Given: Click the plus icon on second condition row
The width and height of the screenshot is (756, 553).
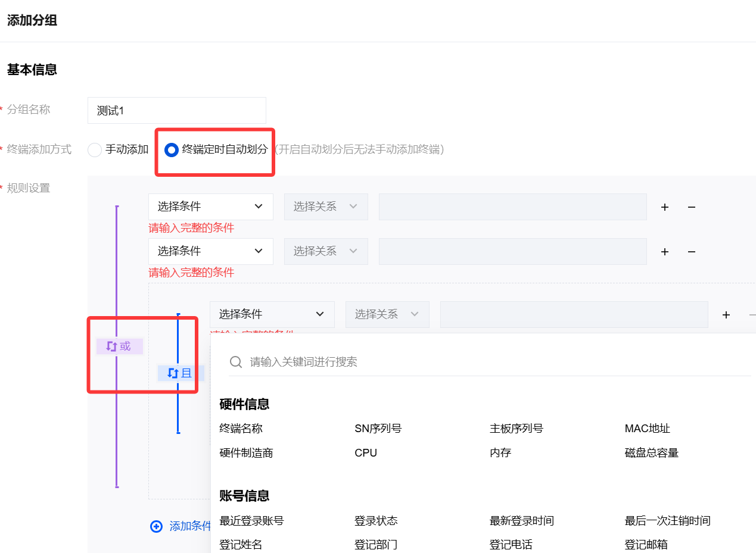Looking at the screenshot, I should 665,252.
